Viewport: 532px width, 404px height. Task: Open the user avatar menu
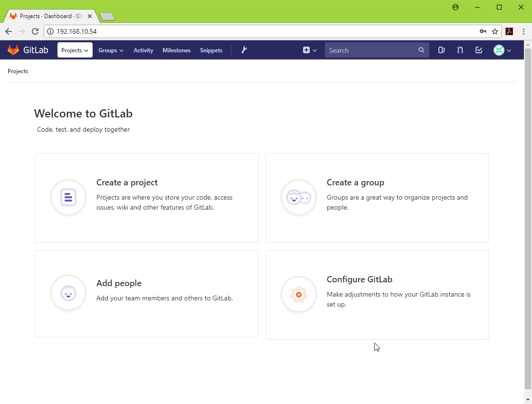[x=502, y=50]
